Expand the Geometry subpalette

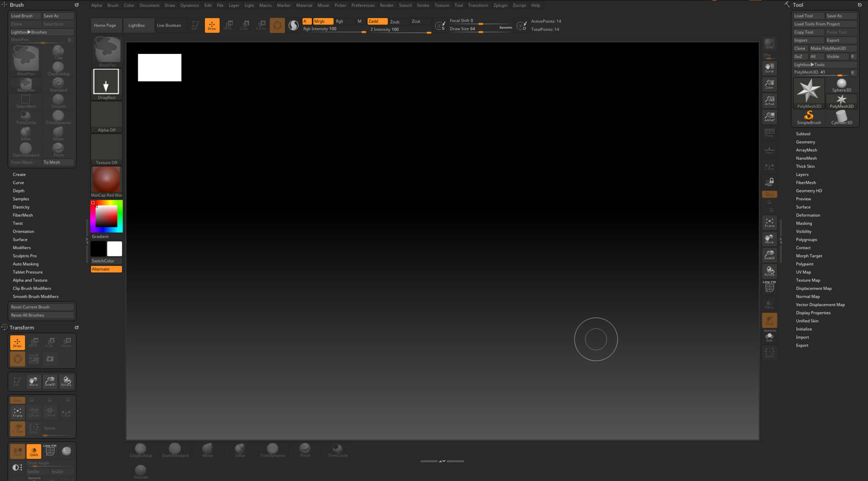(x=805, y=142)
